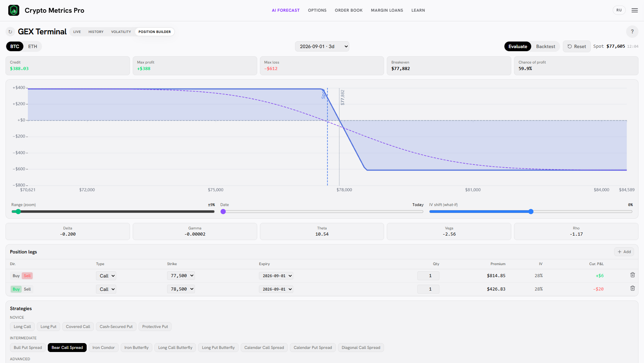The width and height of the screenshot is (644, 363).
Task: Open Order Book in top navigation
Action: pyautogui.click(x=349, y=10)
